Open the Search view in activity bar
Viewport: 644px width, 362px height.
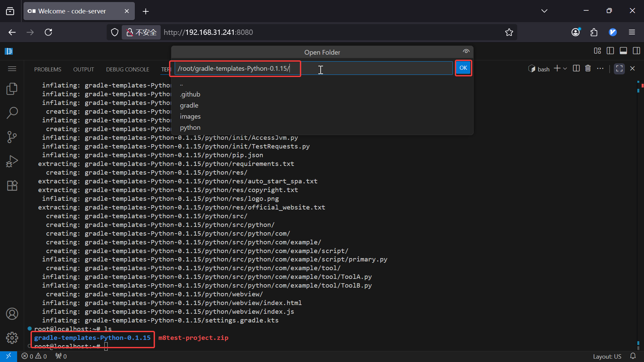click(x=12, y=113)
